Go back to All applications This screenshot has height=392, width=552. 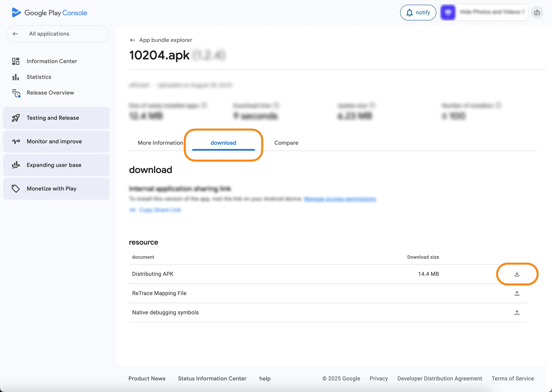click(x=49, y=34)
